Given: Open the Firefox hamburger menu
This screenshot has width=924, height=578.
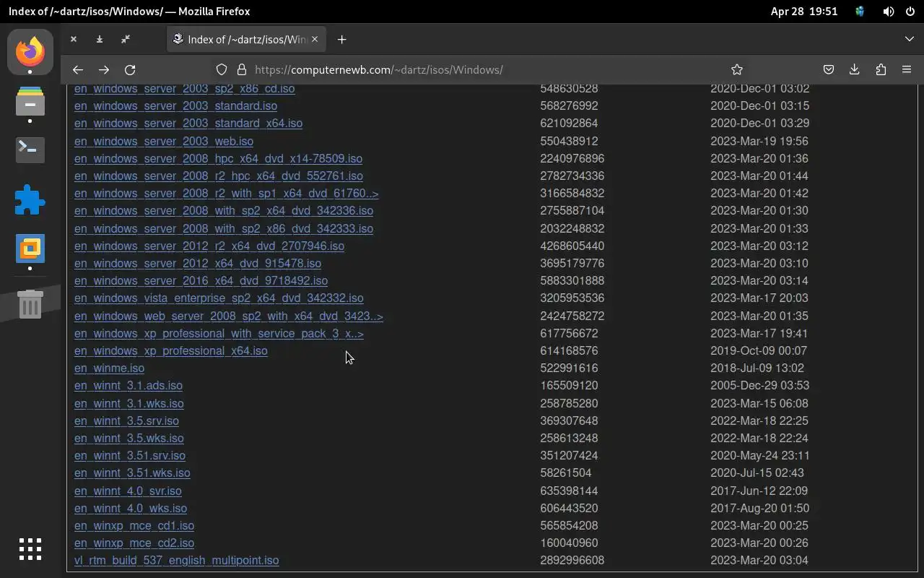Looking at the screenshot, I should [907, 69].
